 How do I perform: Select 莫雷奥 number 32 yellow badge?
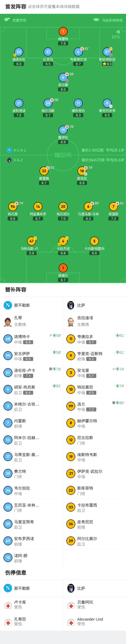click(x=44, y=171)
